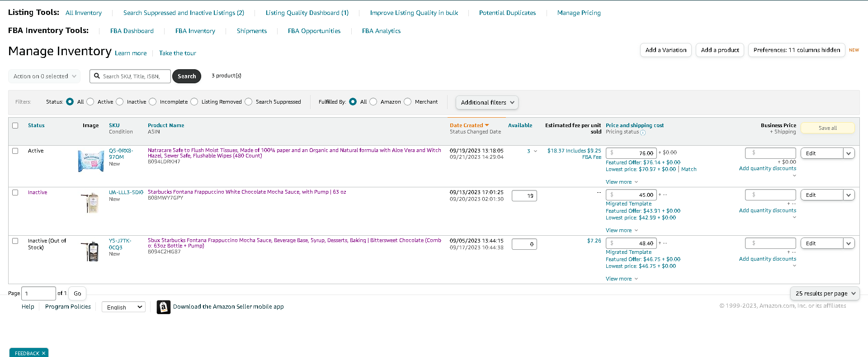Image resolution: width=868 pixels, height=357 pixels.
Task: Open the Program Policies footer link
Action: (x=68, y=307)
